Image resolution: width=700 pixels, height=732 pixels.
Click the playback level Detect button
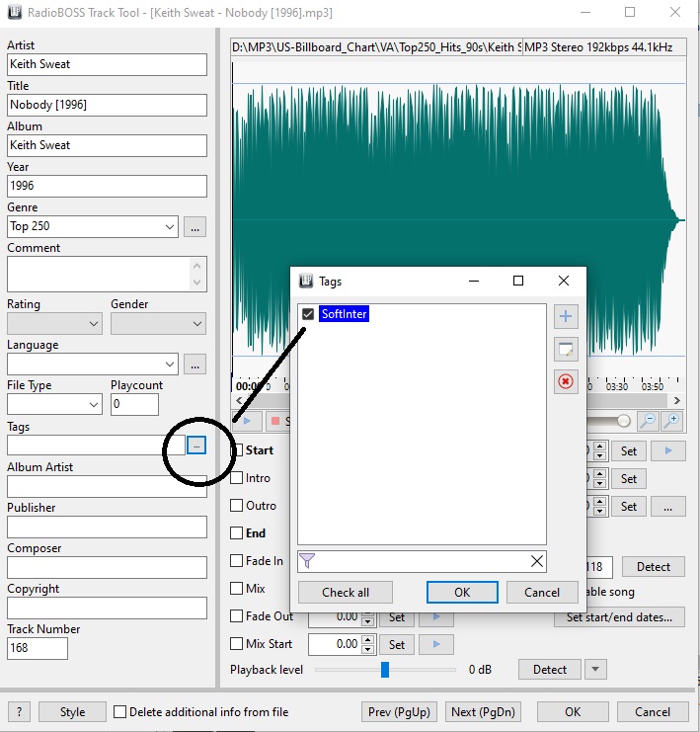550,670
